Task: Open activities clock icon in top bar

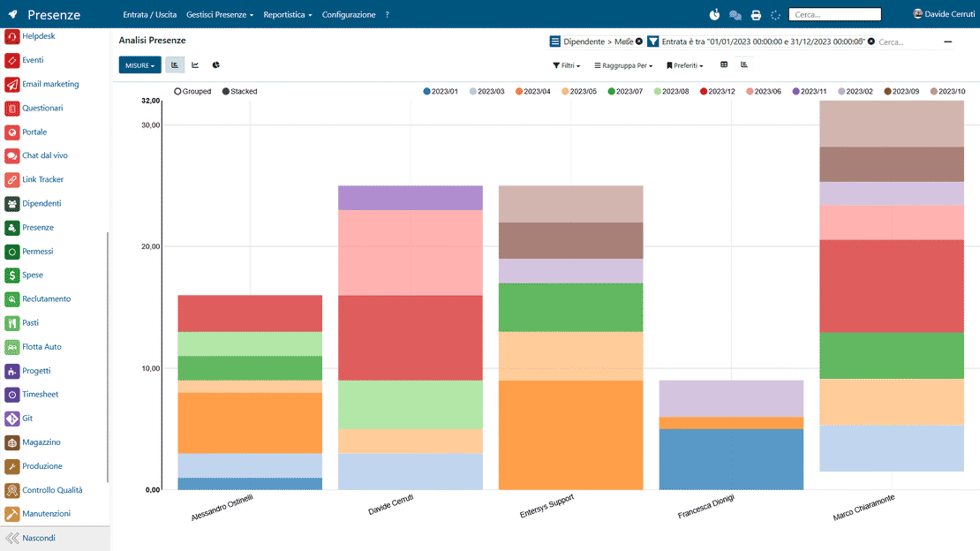Action: coord(714,14)
